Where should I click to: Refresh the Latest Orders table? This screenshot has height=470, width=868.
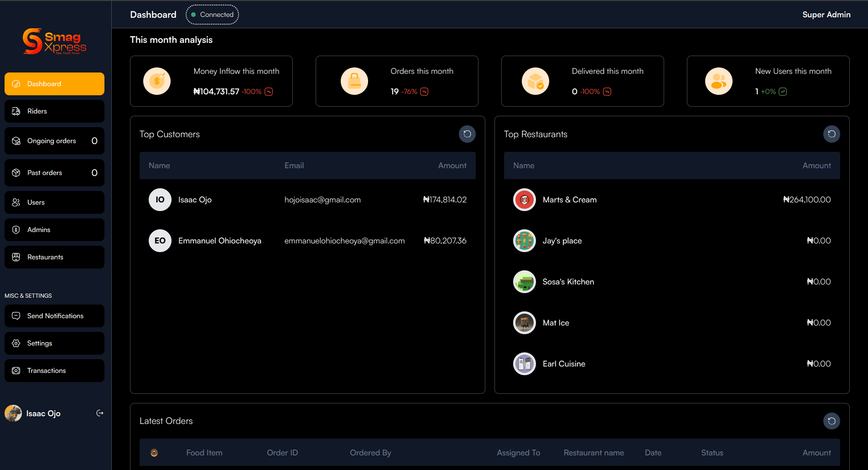click(831, 421)
